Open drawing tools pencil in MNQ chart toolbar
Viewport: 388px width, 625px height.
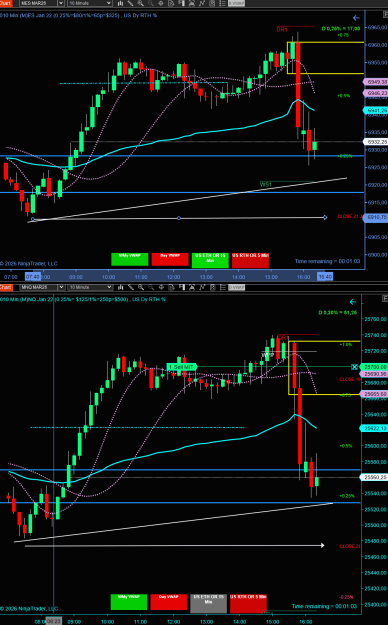(130, 287)
